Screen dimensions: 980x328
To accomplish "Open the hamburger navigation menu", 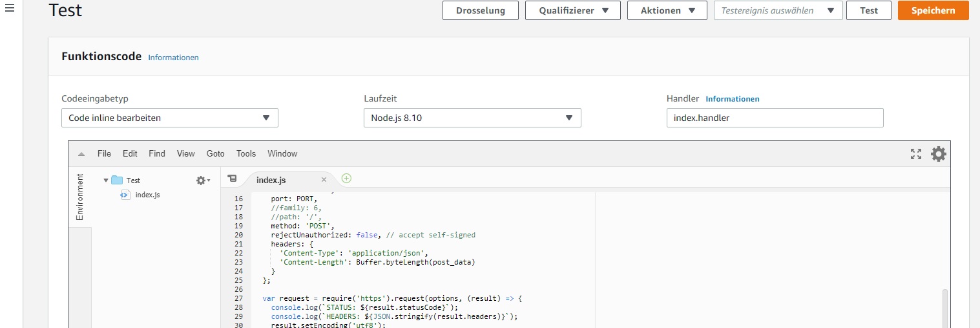I will (10, 8).
